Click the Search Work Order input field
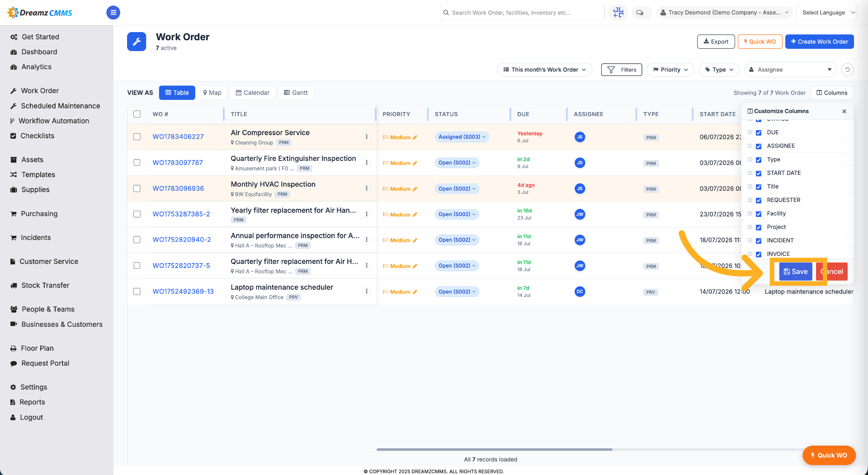Screen dimensions: 868x475 (x=522, y=13)
